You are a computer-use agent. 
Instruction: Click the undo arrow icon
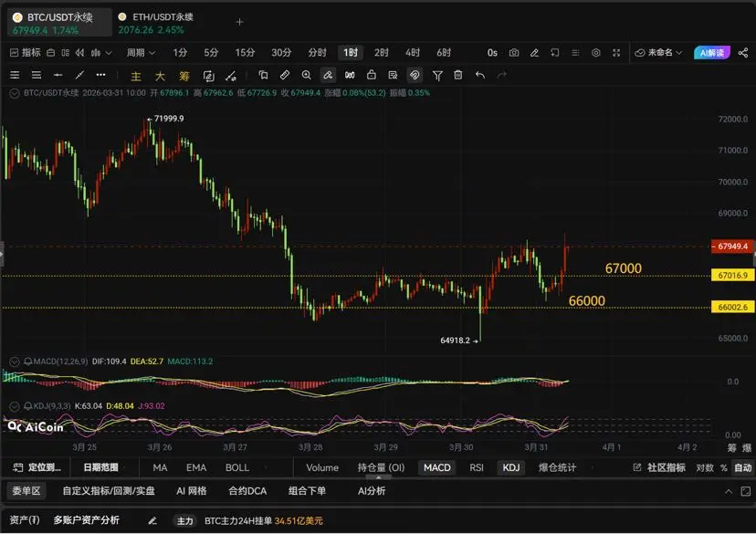[x=479, y=75]
